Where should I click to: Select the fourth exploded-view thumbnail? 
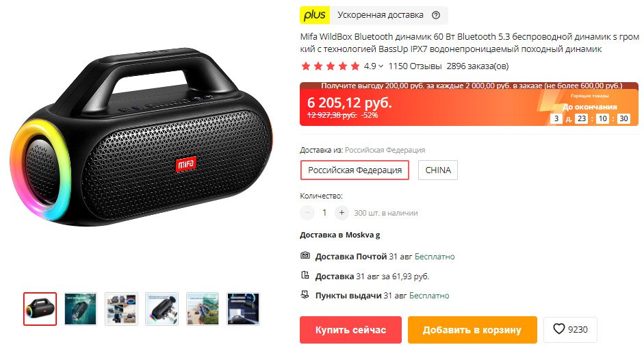[162, 309]
